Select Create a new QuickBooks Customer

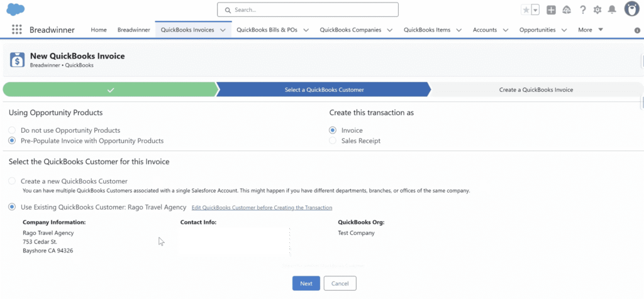[13, 181]
